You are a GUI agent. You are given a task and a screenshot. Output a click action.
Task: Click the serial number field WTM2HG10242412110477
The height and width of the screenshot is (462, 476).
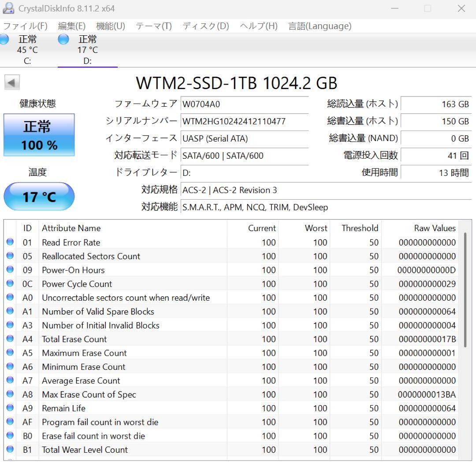point(245,121)
